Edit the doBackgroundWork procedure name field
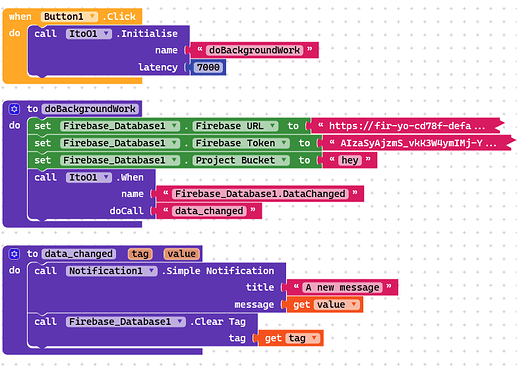This screenshot has height=367, width=517. pos(90,109)
